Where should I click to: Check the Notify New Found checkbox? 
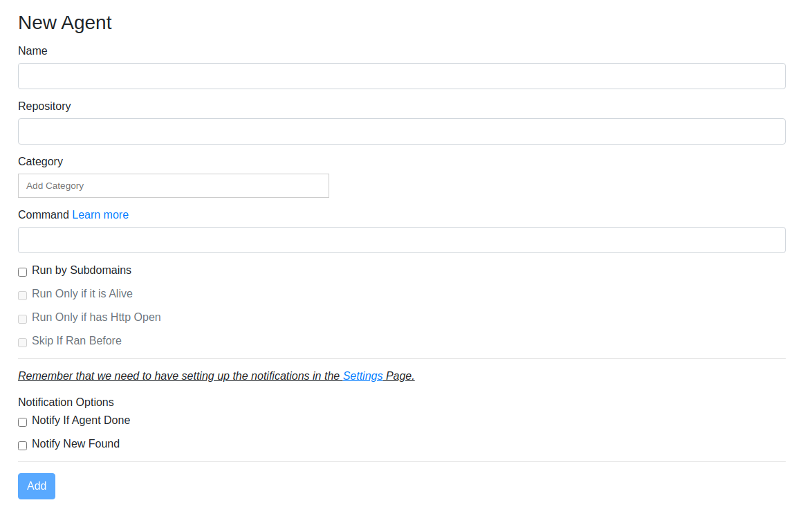[x=23, y=445]
